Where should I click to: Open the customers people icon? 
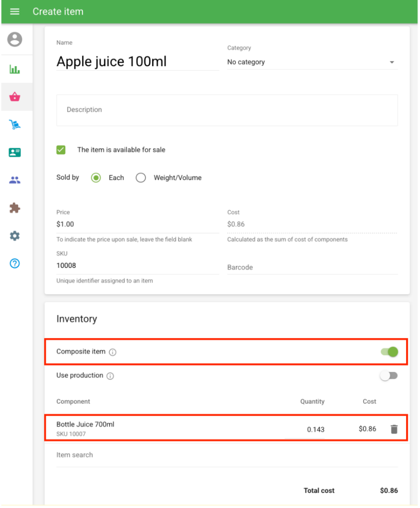click(15, 180)
